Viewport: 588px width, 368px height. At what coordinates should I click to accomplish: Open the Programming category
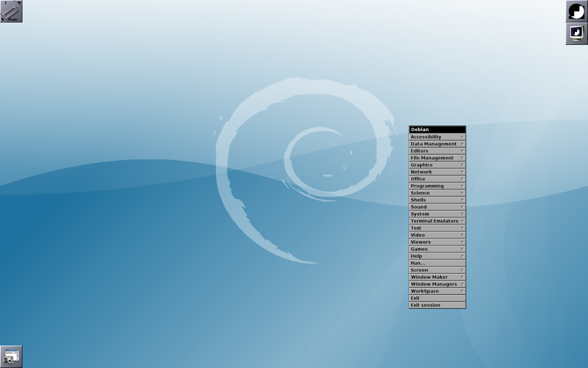(434, 185)
